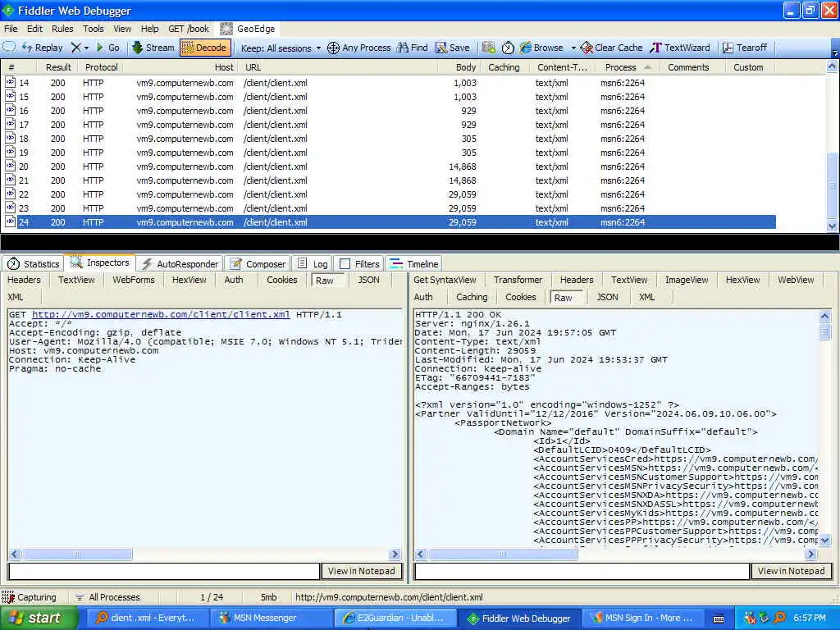The height and width of the screenshot is (630, 840).
Task: Open Find with the binoculars icon
Action: (x=413, y=48)
